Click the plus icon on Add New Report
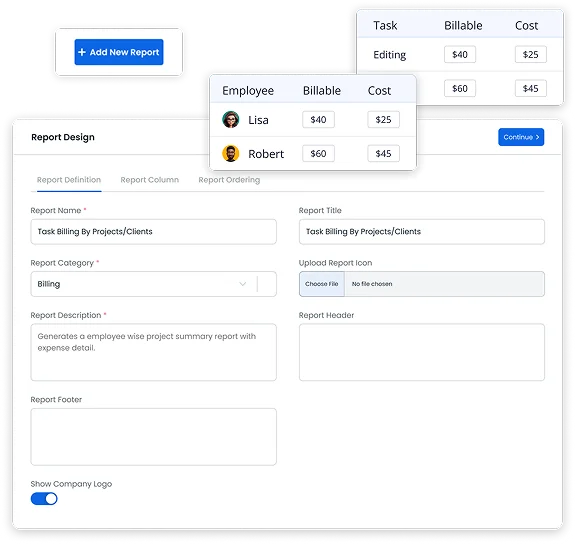The height and width of the screenshot is (544, 575). point(82,52)
